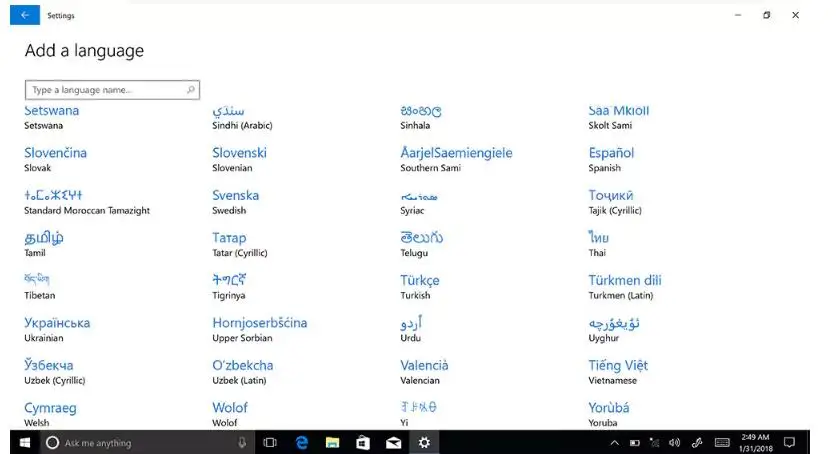Choose the Skolt Sami language

(x=619, y=117)
